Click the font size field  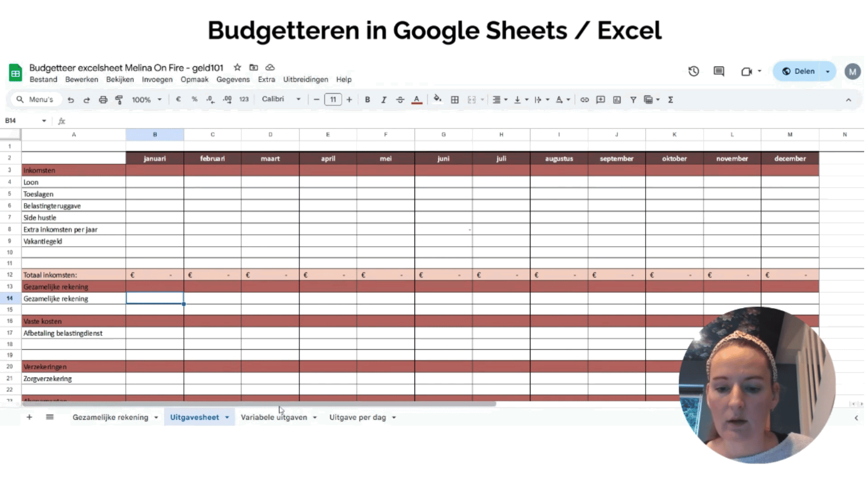click(333, 100)
